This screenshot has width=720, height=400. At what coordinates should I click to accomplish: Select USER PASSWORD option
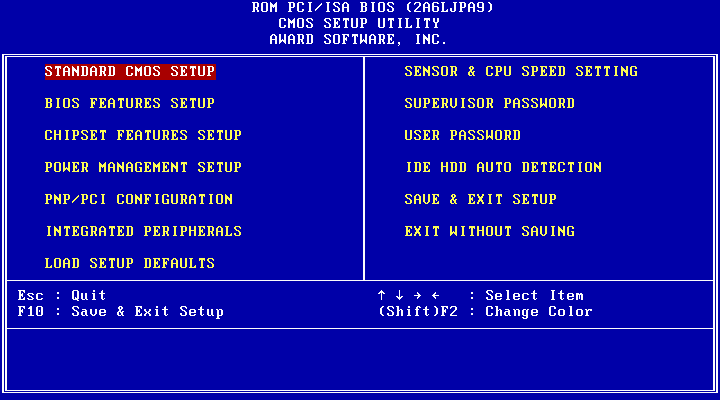(462, 135)
